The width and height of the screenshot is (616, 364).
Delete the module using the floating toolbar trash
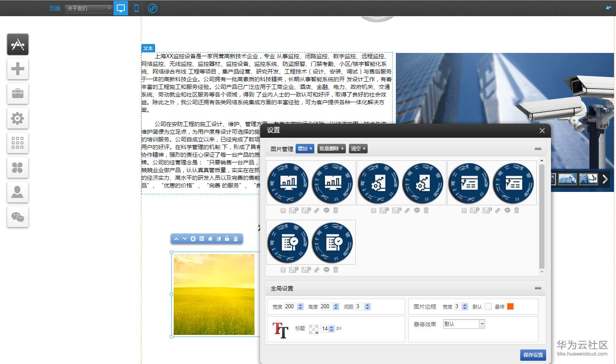coord(235,239)
